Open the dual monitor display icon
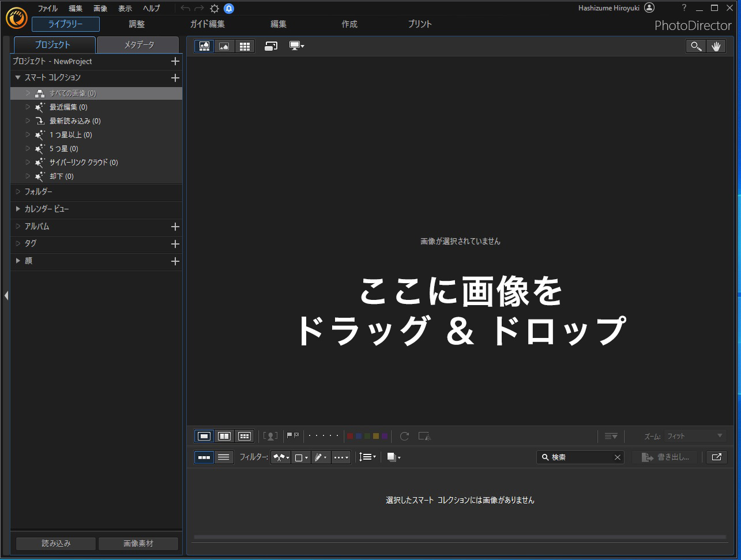This screenshot has width=741, height=560. tap(296, 46)
